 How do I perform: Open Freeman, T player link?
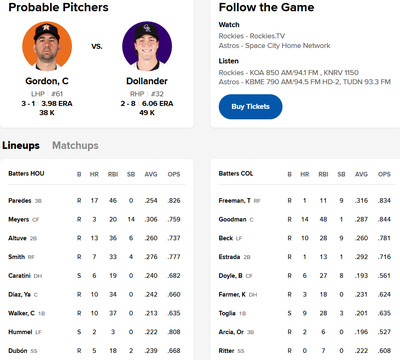pos(235,201)
